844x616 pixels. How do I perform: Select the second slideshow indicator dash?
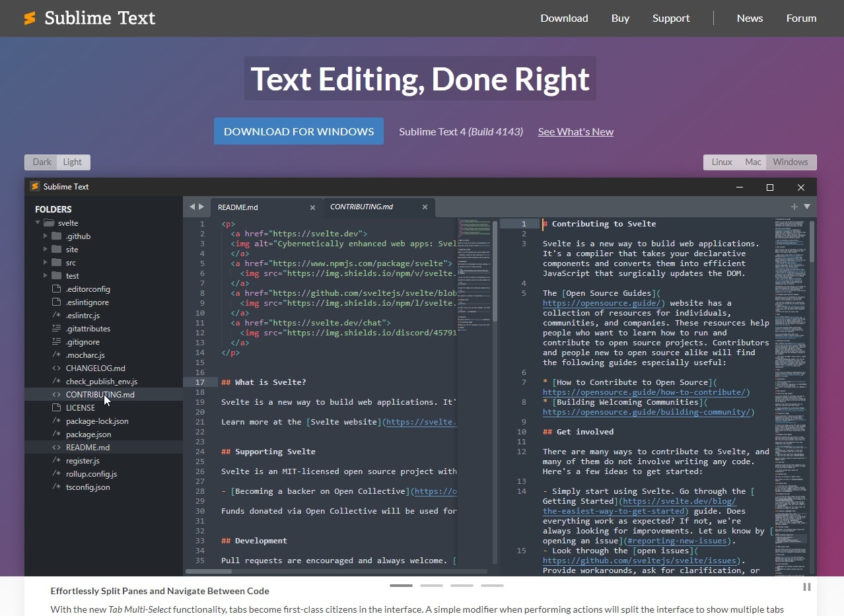(x=431, y=586)
